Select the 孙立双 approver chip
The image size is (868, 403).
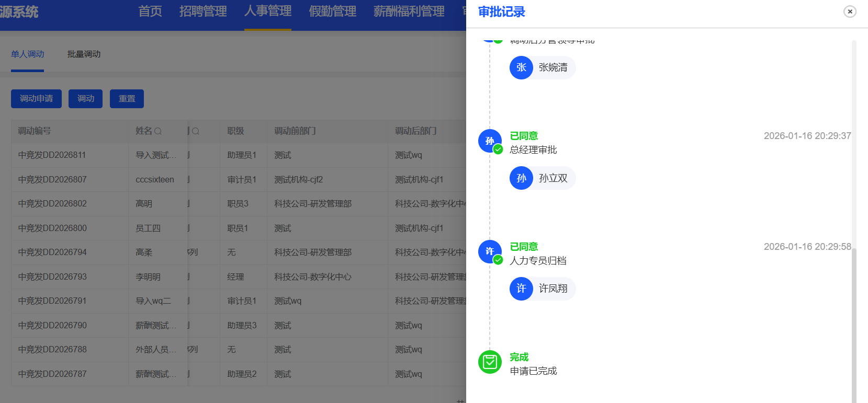[x=543, y=178]
